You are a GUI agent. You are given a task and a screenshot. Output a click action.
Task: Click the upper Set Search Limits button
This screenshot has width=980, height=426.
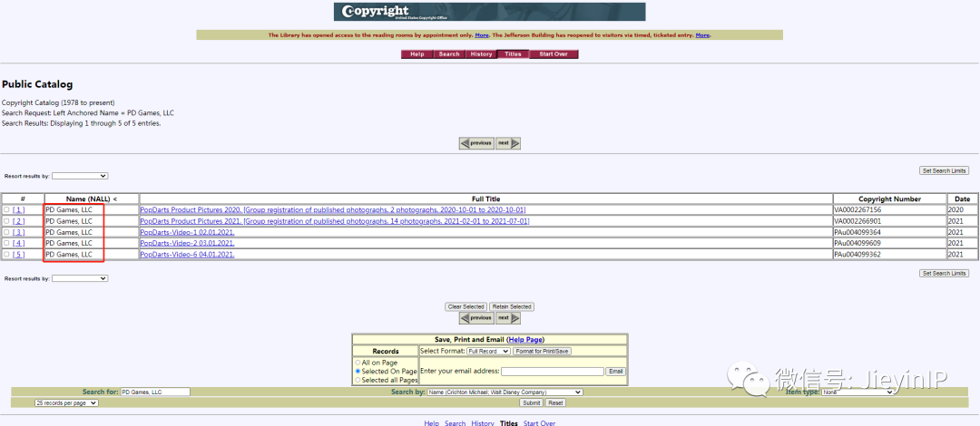click(945, 170)
